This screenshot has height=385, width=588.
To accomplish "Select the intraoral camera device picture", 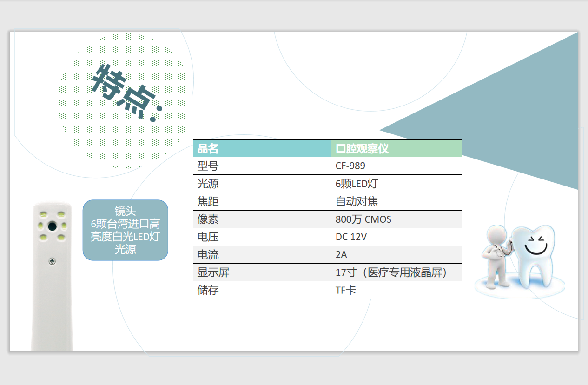I will [52, 277].
